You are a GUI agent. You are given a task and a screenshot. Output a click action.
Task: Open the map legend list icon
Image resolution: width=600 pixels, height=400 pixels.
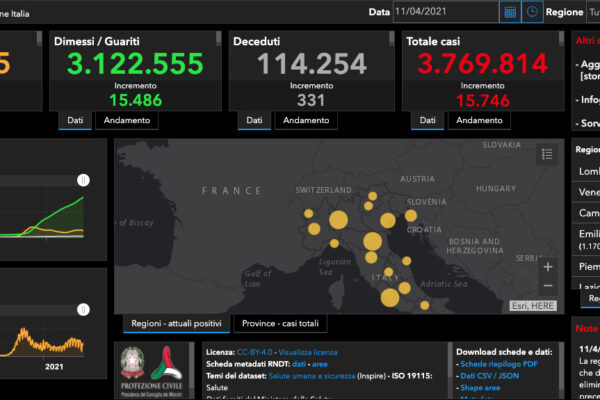(546, 154)
